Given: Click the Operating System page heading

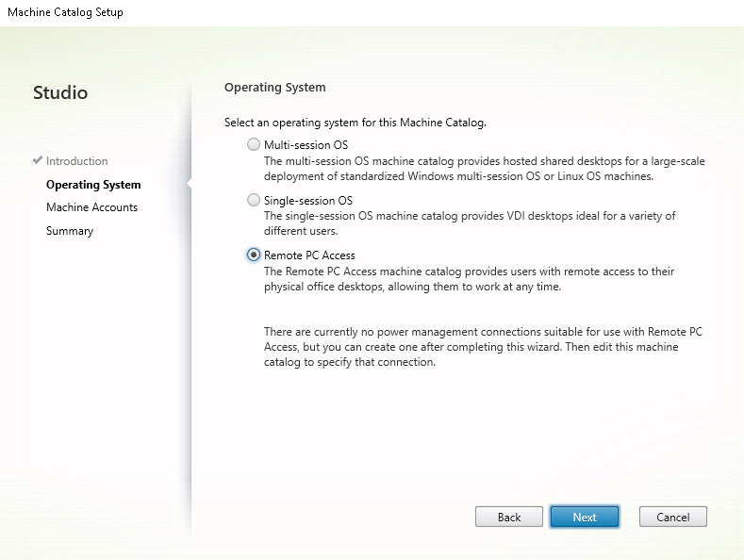Looking at the screenshot, I should coord(275,88).
